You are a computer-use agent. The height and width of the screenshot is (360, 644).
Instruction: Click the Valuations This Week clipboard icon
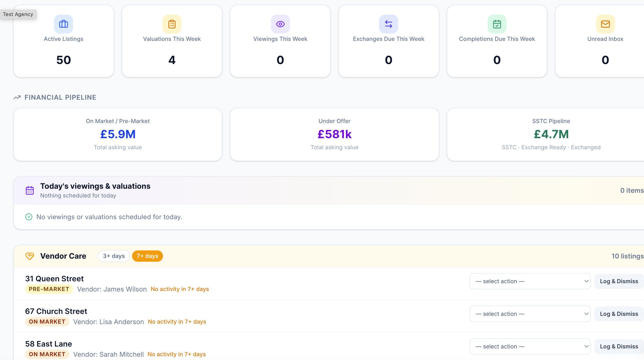(x=172, y=24)
